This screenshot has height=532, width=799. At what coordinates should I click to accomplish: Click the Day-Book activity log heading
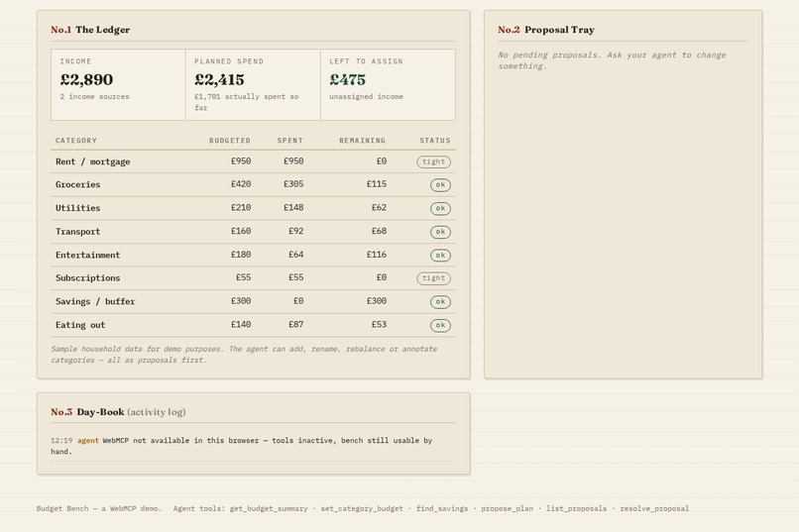tap(118, 412)
